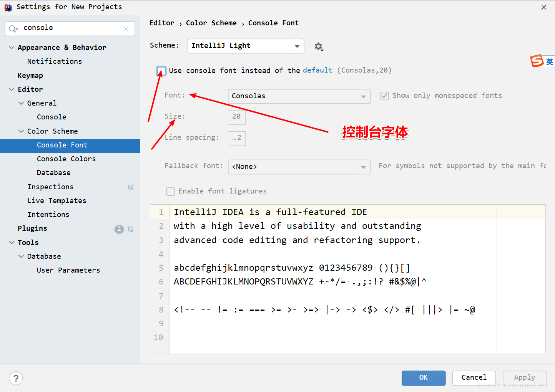Click the Sogou input method S icon
This screenshot has width=555, height=392.
[x=537, y=61]
